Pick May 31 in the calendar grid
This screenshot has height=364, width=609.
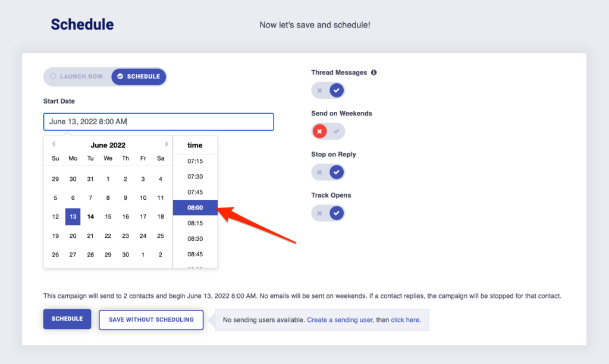coord(90,179)
